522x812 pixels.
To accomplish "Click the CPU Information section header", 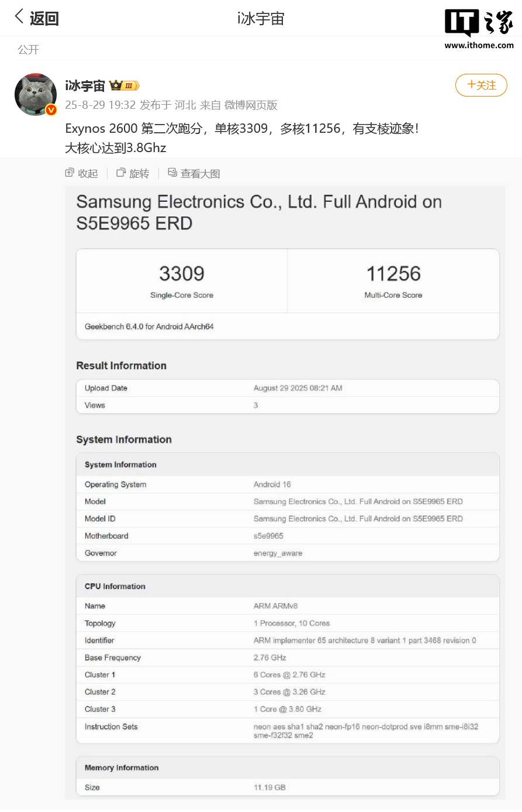I will tap(115, 586).
